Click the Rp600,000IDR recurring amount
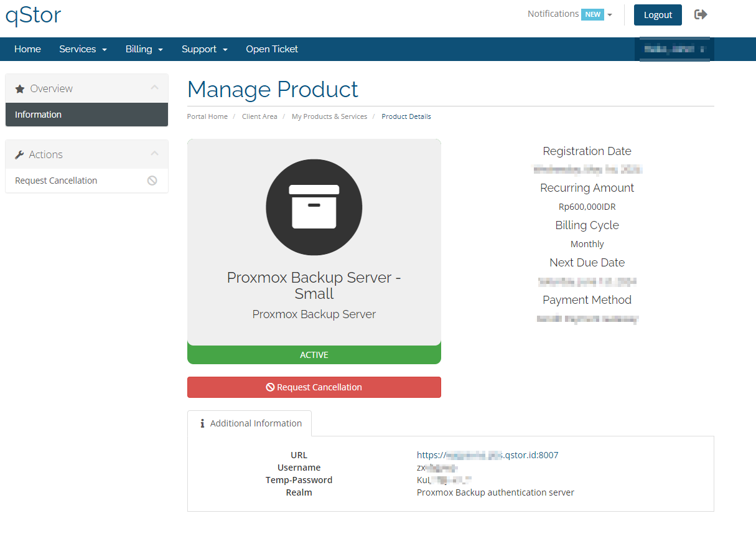Screen dimensions: 756x546 [x=587, y=207]
